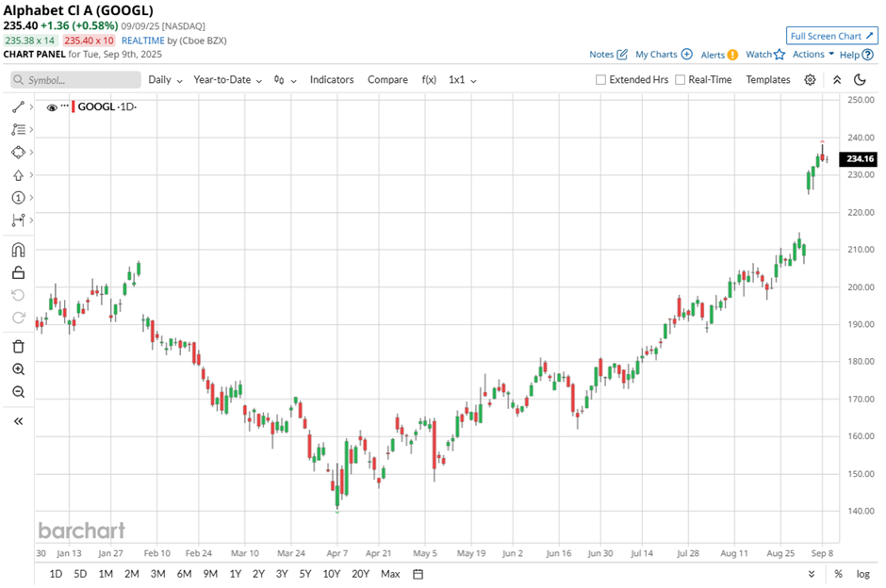This screenshot has height=588, width=886.
Task: Collapse the chart header panel
Action: [x=837, y=80]
